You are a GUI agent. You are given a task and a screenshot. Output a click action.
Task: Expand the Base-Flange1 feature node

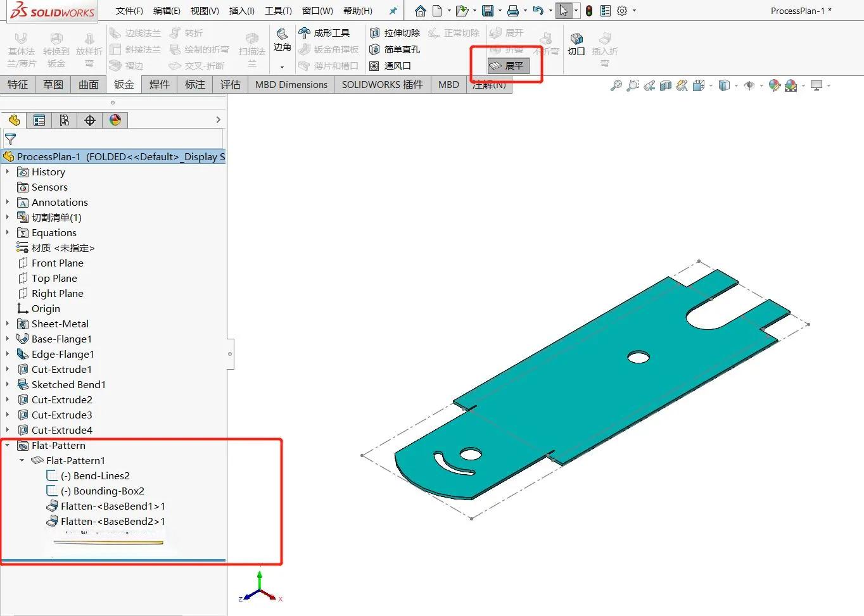click(x=8, y=339)
